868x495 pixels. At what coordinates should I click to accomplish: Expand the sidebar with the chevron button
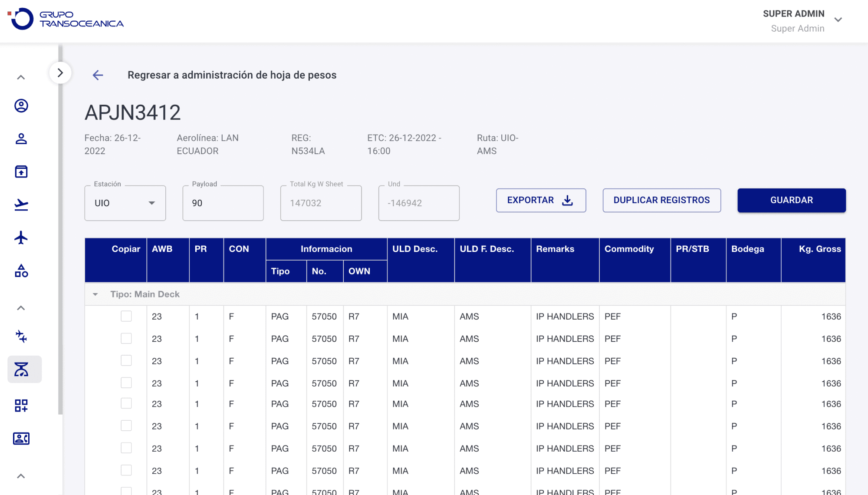[60, 73]
